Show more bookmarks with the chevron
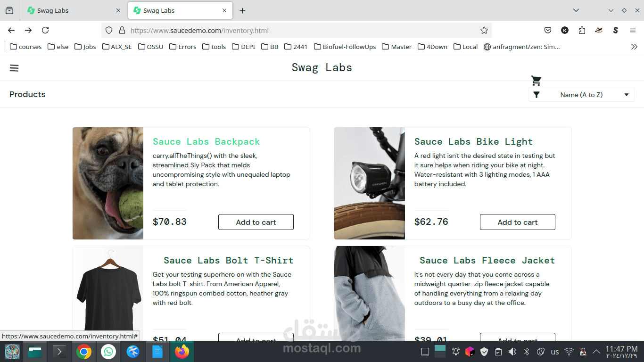This screenshot has height=362, width=644. point(634,47)
